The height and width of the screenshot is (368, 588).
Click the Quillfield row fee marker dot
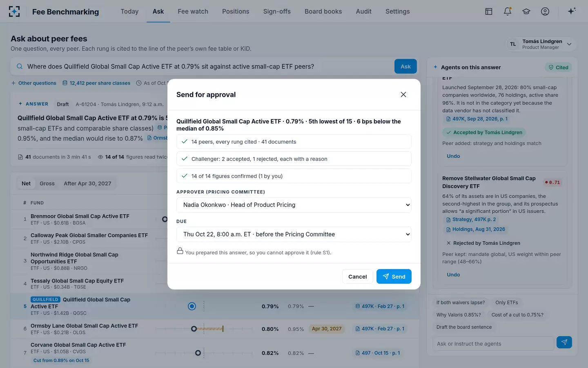tap(192, 306)
